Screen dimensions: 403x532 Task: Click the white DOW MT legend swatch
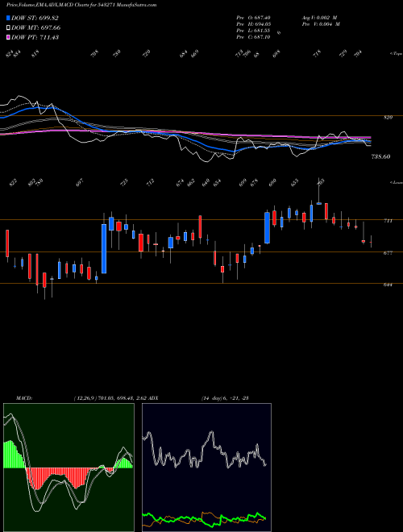coord(8,27)
